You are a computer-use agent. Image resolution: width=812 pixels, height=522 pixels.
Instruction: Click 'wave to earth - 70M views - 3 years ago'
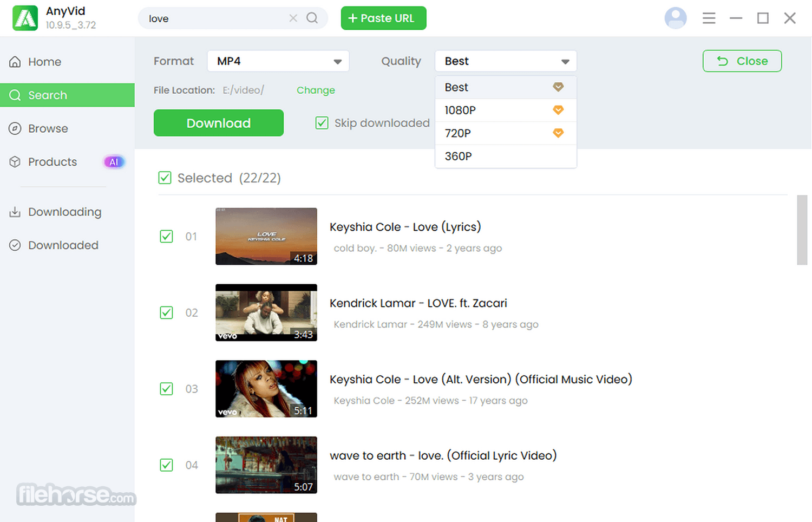pos(429,477)
